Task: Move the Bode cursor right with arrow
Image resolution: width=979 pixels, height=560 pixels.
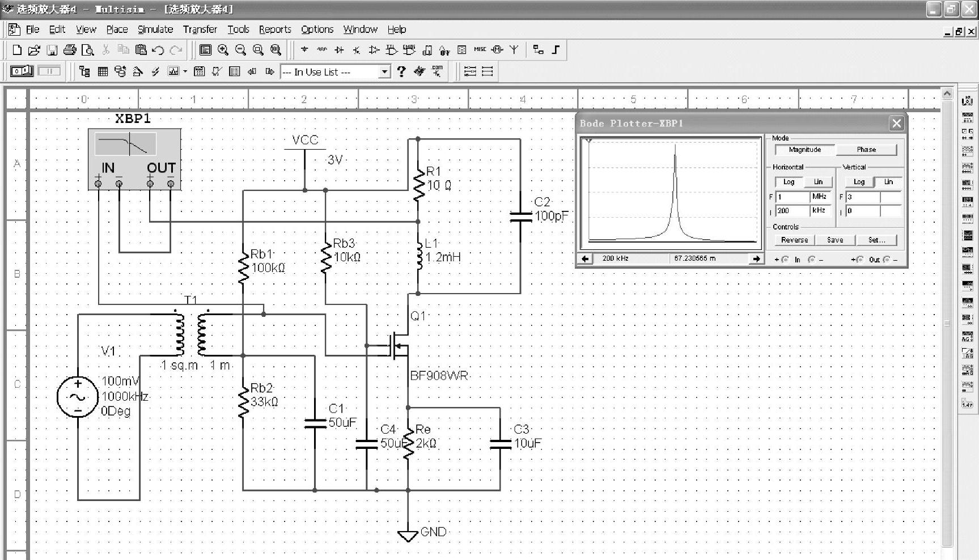Action: [x=756, y=258]
